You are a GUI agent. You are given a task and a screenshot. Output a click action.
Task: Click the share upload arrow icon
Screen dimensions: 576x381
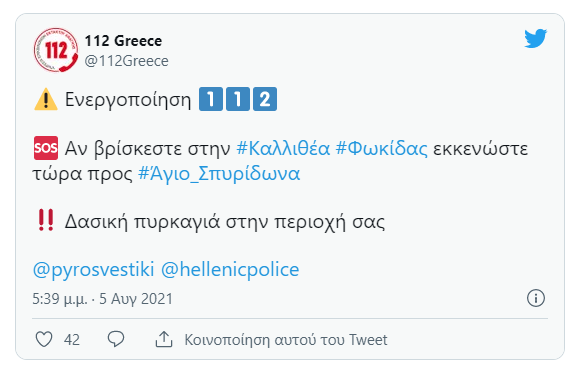(x=164, y=339)
